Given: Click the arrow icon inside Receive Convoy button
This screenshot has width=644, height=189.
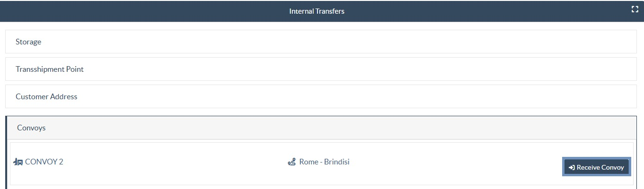Looking at the screenshot, I should (x=572, y=167).
